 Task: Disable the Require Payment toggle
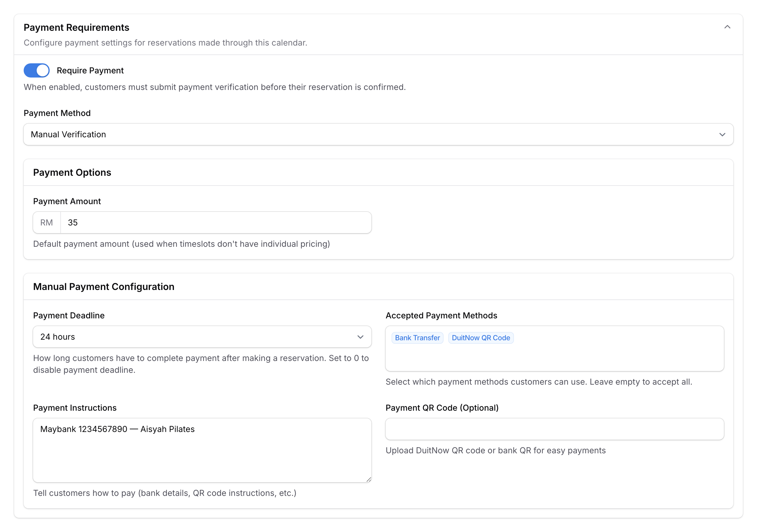coord(36,70)
